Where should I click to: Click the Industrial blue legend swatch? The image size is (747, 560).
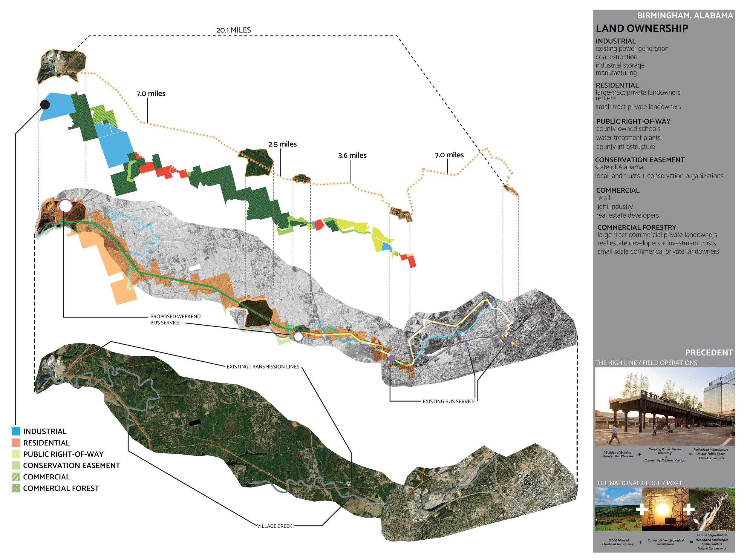(16, 431)
